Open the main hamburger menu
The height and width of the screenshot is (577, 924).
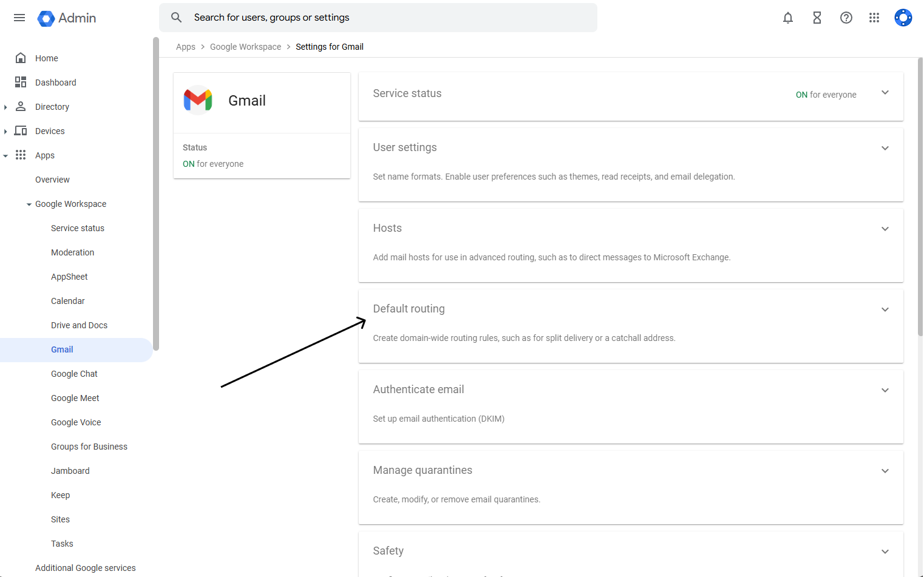click(x=19, y=18)
